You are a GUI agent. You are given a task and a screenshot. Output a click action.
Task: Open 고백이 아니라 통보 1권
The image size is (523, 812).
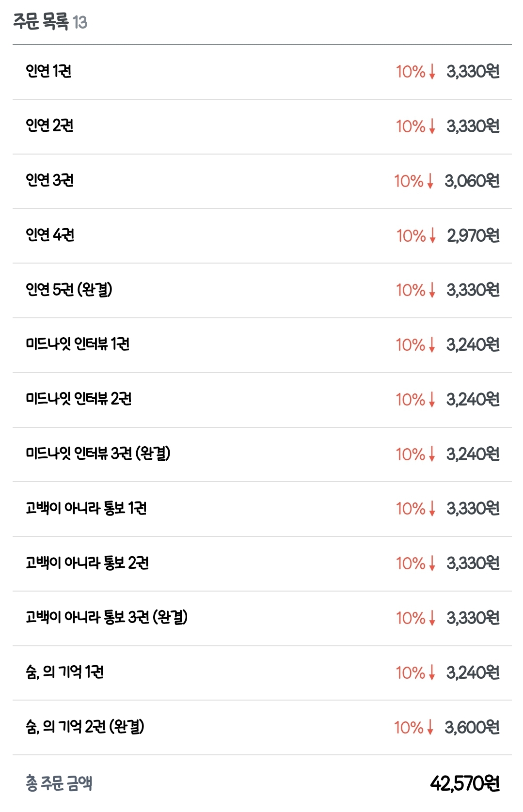click(x=86, y=508)
